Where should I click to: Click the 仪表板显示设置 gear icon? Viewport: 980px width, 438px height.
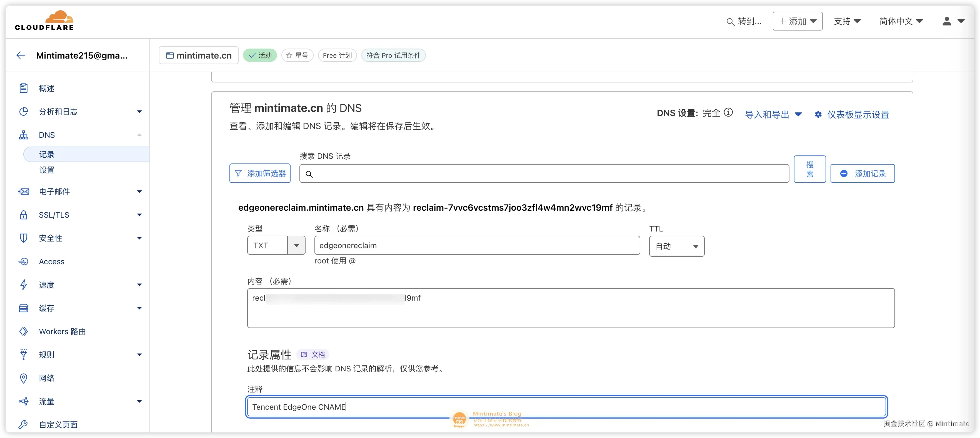[818, 114]
